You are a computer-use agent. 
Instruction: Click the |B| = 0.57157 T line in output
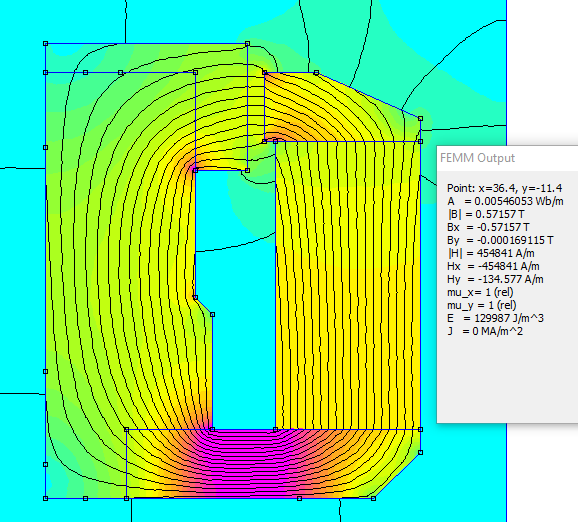pos(486,214)
